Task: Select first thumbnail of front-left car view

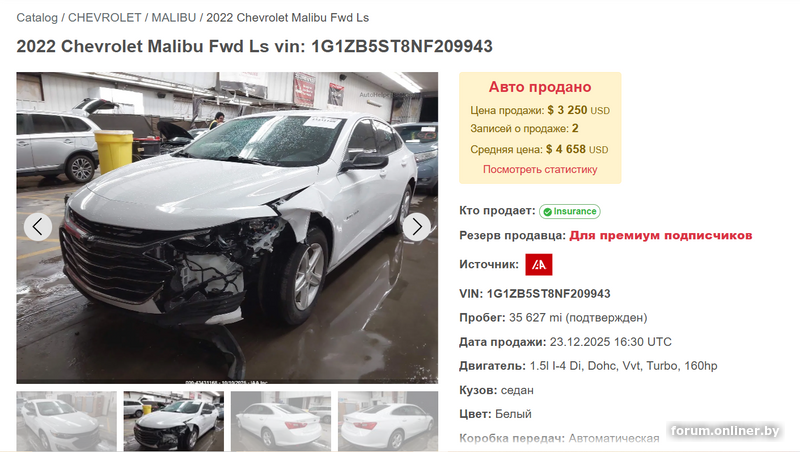Action: point(66,421)
